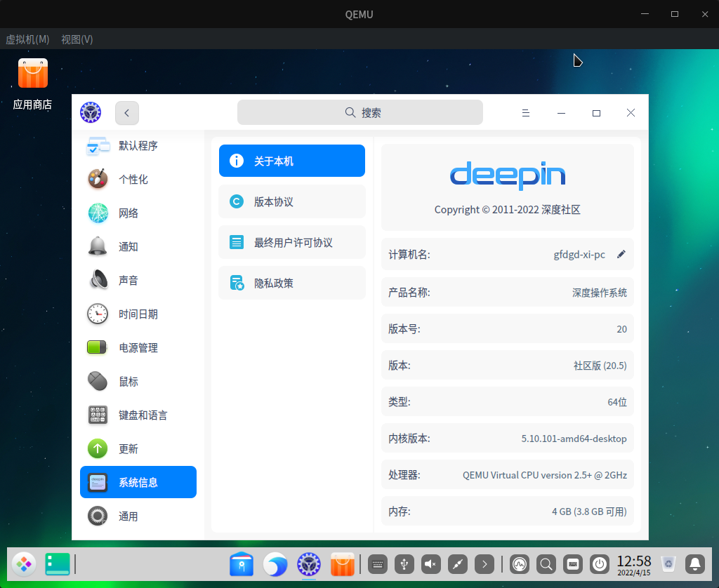Click the grid keyboard-layout tray icon

tap(378, 564)
